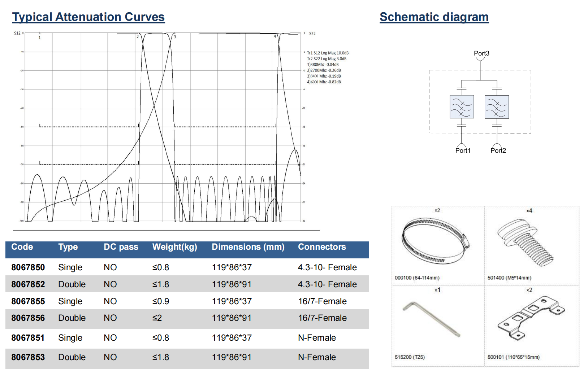
Task: Click the hose clamp image
Action: 435,241
